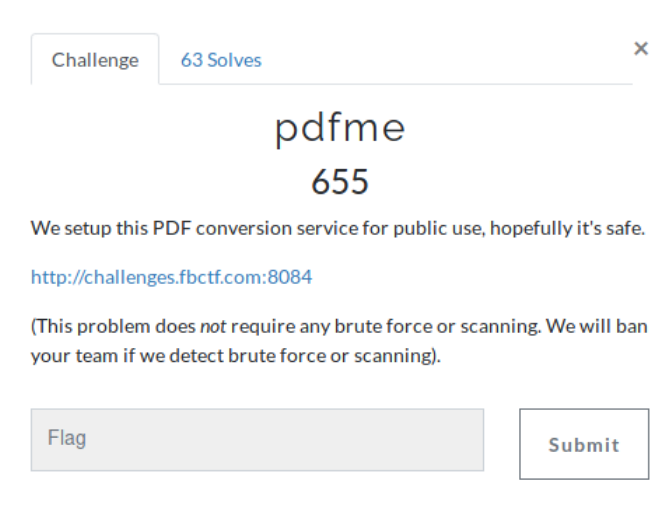This screenshot has height=524, width=671.
Task: Switch to the Challenge tab
Action: pos(95,60)
